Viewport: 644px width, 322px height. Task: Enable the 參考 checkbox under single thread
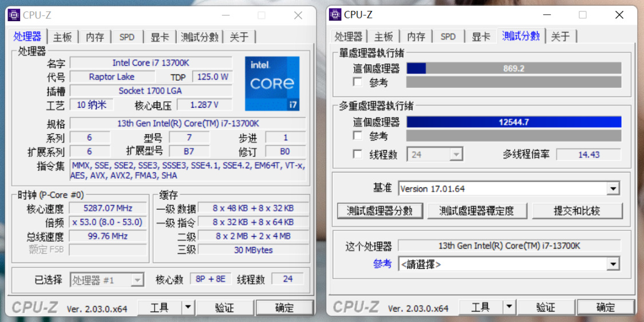click(358, 82)
